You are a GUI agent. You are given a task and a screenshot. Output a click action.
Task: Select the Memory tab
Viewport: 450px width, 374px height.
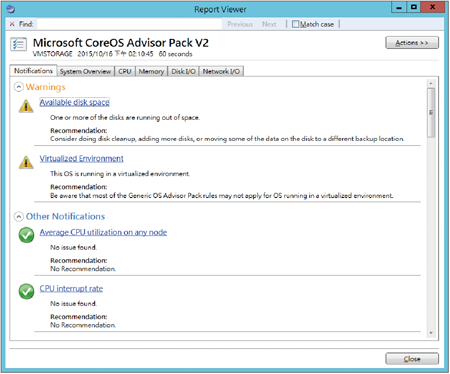151,71
